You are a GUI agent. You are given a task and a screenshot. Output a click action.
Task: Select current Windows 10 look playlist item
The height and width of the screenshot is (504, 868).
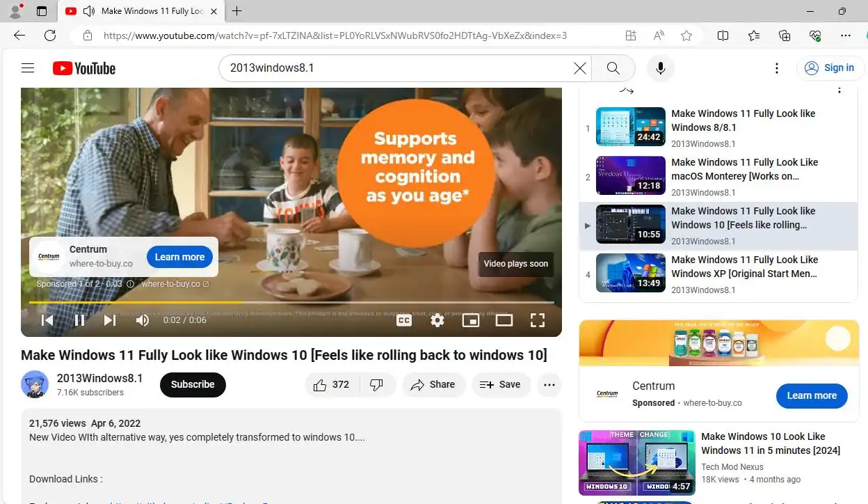[718, 226]
